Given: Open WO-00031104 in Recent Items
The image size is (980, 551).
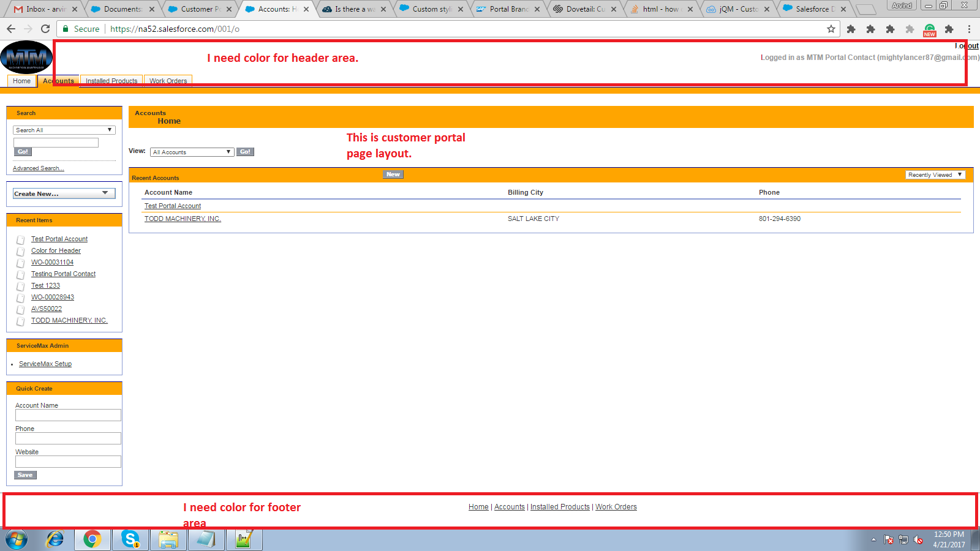Looking at the screenshot, I should coord(52,263).
